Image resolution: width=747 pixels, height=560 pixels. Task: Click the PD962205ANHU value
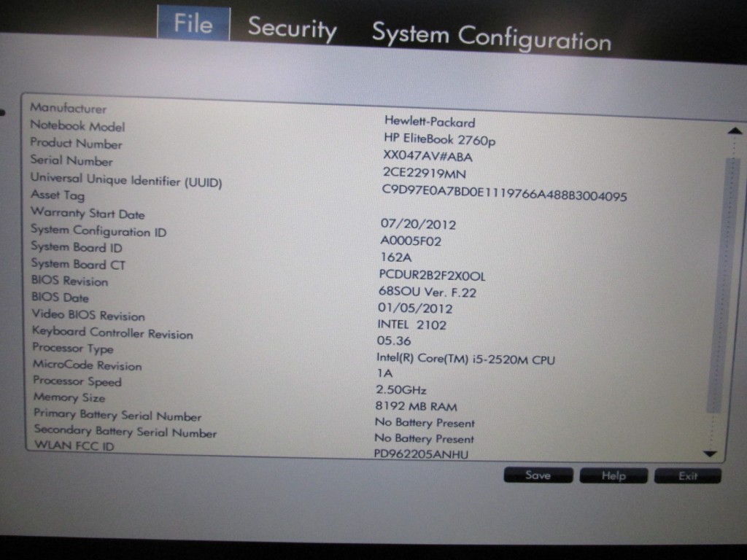click(421, 454)
